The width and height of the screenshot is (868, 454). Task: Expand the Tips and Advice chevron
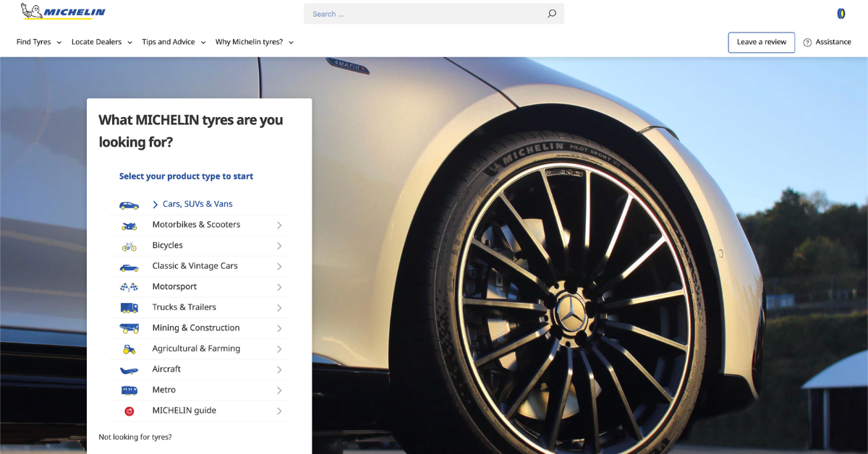[203, 43]
